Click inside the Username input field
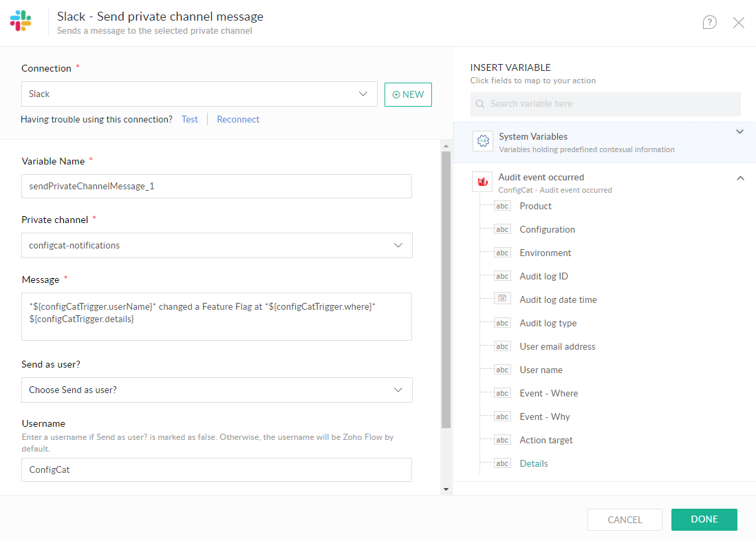Viewport: 756px width, 539px height. pos(217,469)
